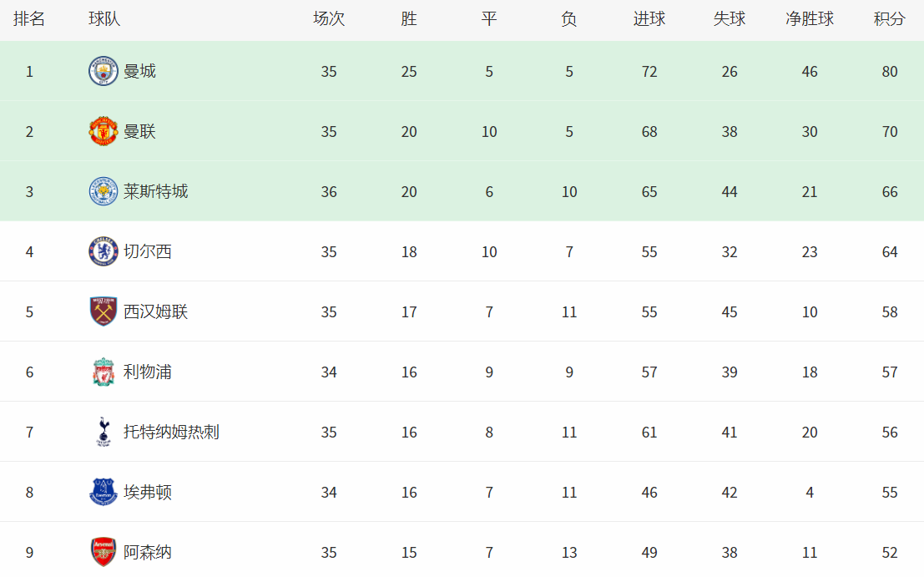The height and width of the screenshot is (577, 924).
Task: Open the 莱斯特城 team link
Action: coord(155,192)
